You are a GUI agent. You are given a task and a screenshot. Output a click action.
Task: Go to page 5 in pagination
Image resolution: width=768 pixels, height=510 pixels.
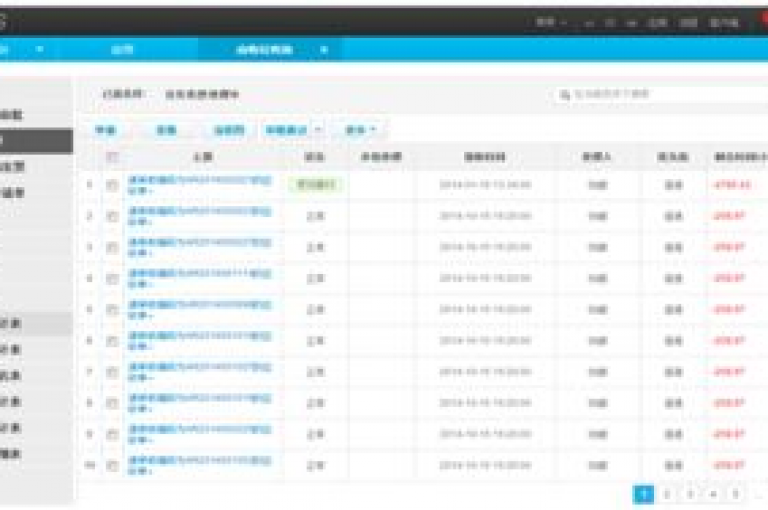pyautogui.click(x=736, y=494)
